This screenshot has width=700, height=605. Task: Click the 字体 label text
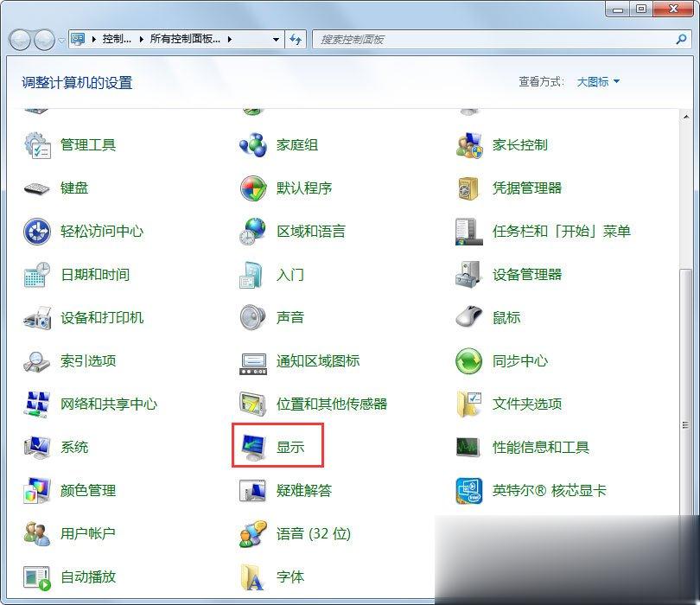click(x=290, y=577)
